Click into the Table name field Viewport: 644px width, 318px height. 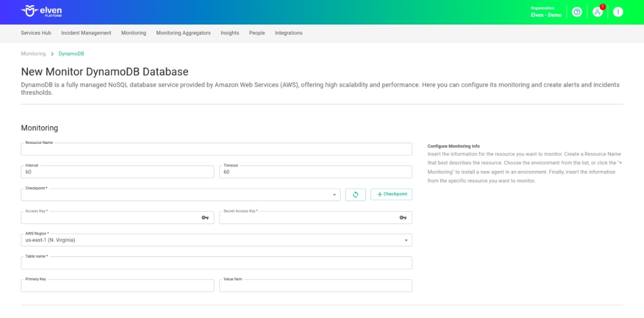click(216, 263)
